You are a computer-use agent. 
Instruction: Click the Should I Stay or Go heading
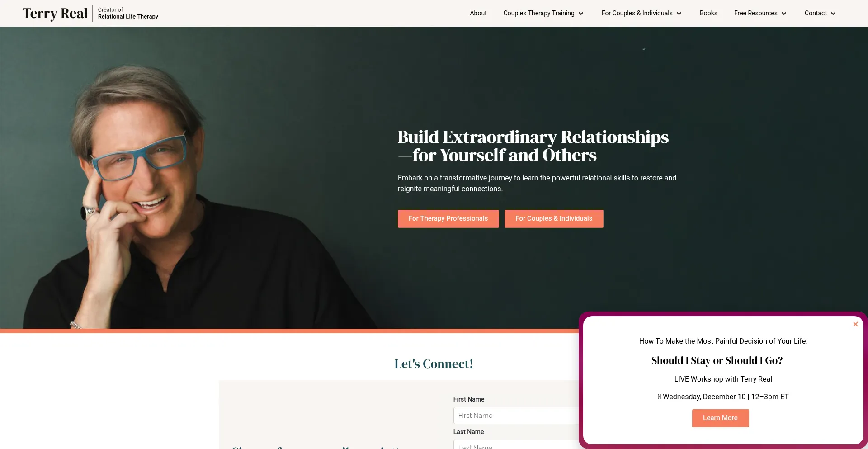717,360
